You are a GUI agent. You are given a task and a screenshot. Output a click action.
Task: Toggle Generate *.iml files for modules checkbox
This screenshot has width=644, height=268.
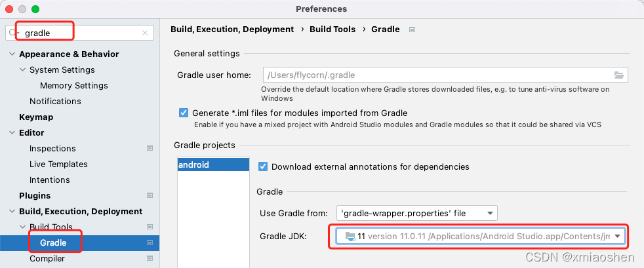(184, 113)
